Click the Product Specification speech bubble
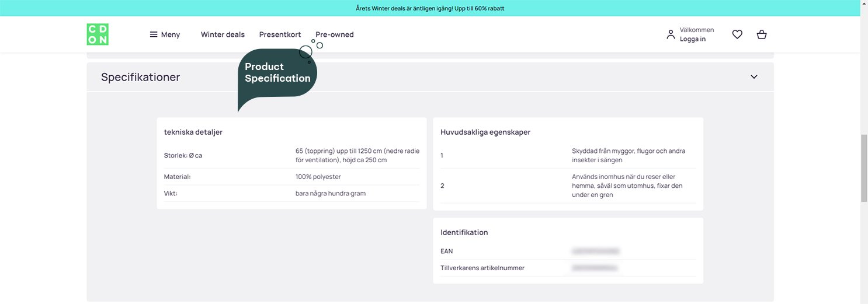The width and height of the screenshot is (868, 304). (277, 73)
